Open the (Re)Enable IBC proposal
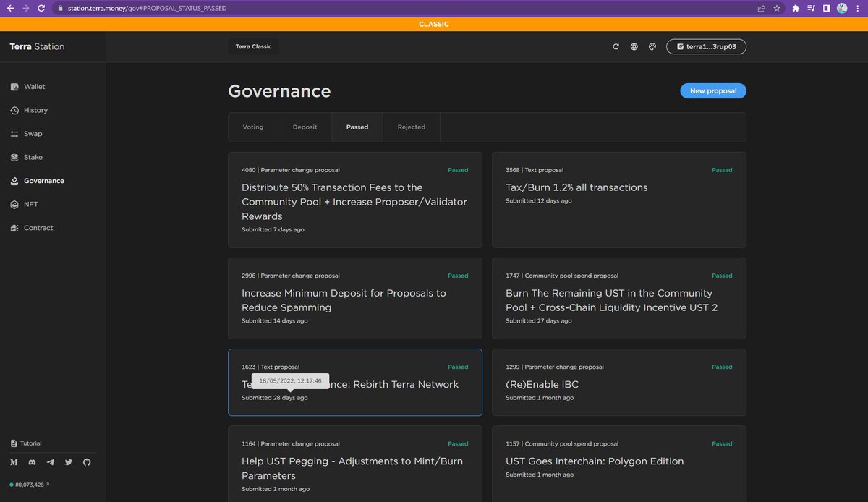This screenshot has height=502, width=868. 619,383
